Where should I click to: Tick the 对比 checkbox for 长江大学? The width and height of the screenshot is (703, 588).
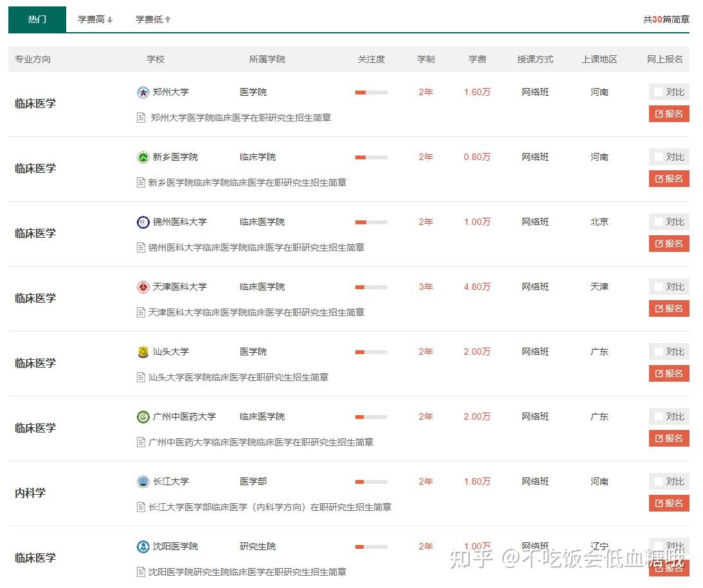click(658, 481)
